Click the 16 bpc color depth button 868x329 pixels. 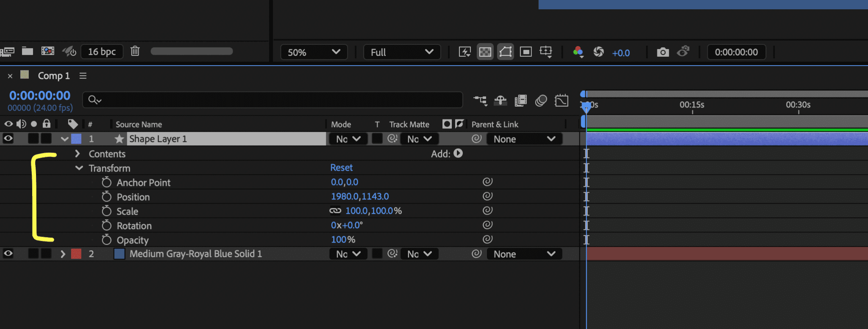(102, 51)
